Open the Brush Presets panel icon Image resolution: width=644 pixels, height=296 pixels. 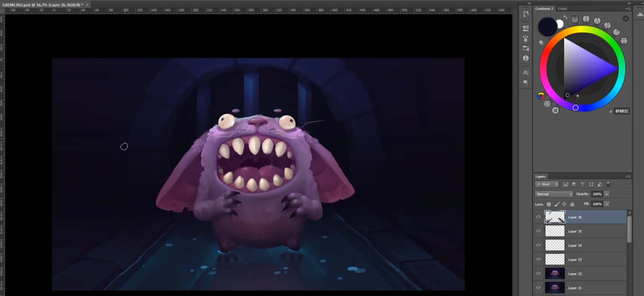coord(526,28)
